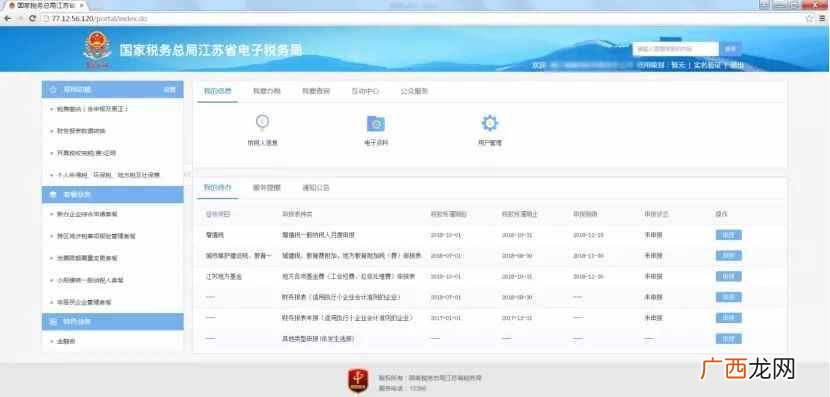Switch to the 我的信息 tab
Viewport: 830px width, 397px height.
218,91
